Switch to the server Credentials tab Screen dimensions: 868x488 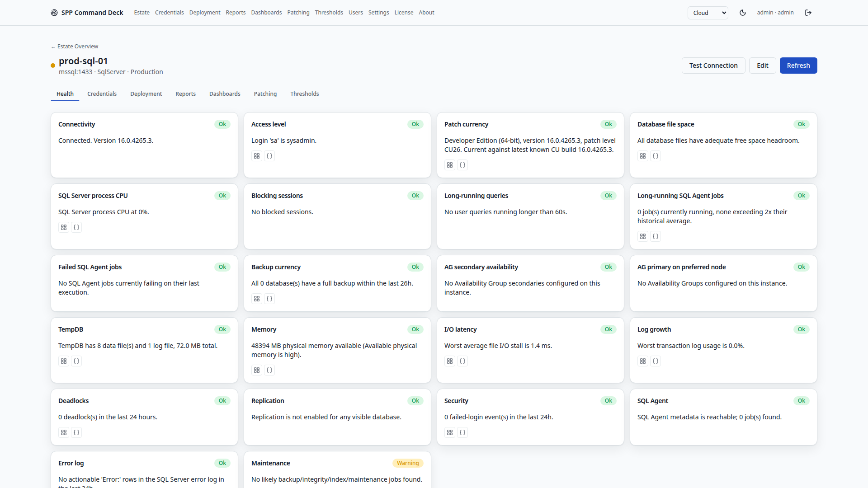point(102,94)
